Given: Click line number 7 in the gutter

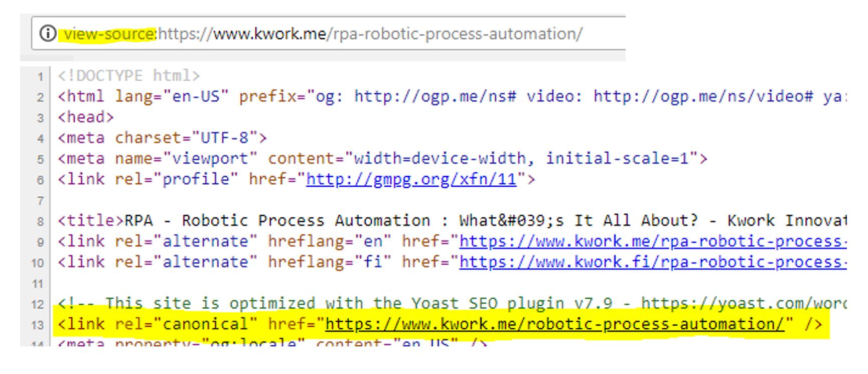Looking at the screenshot, I should pos(41,201).
